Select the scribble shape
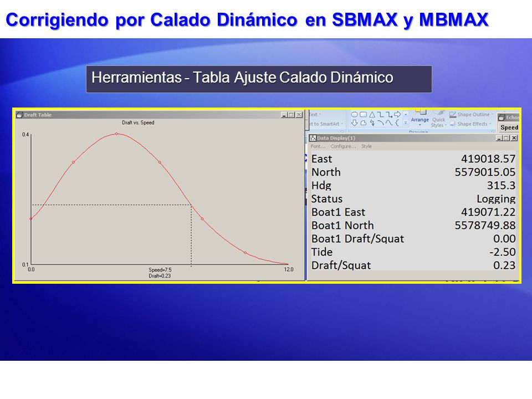This screenshot has width=532, height=399. (372, 123)
